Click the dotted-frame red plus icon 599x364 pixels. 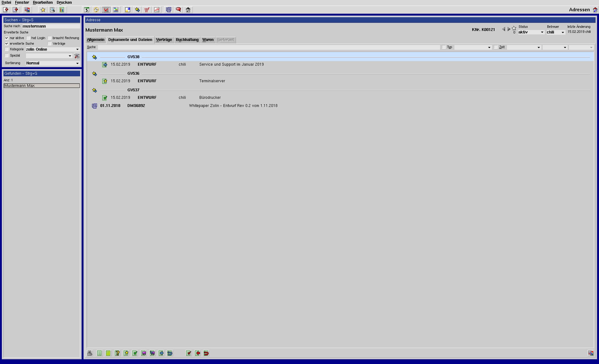(15, 10)
